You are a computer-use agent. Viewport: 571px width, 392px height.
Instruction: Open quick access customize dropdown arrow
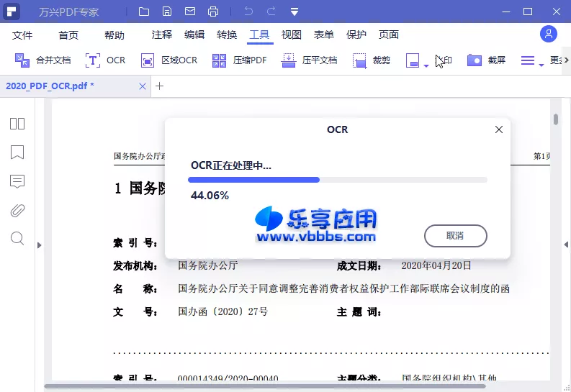click(x=295, y=12)
